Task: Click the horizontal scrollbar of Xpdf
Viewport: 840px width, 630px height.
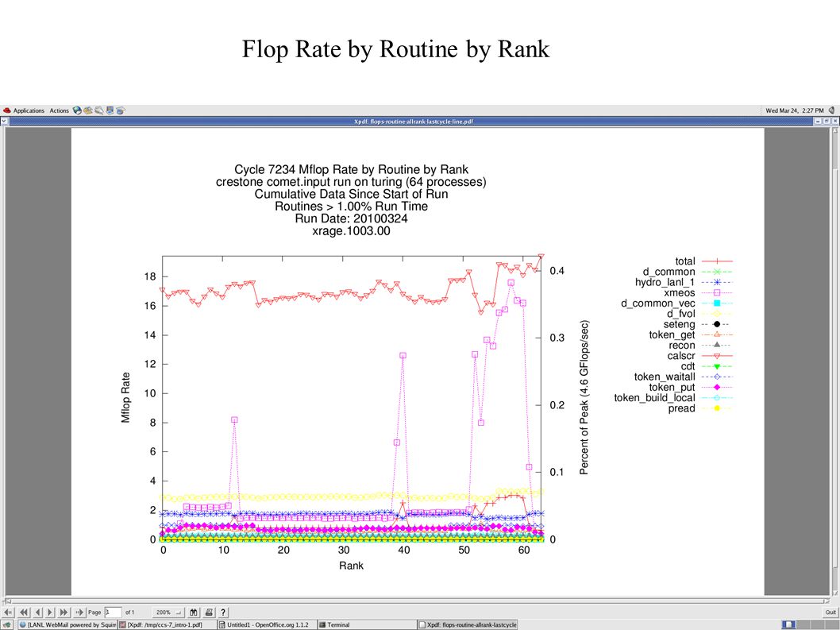Action: pos(416,601)
